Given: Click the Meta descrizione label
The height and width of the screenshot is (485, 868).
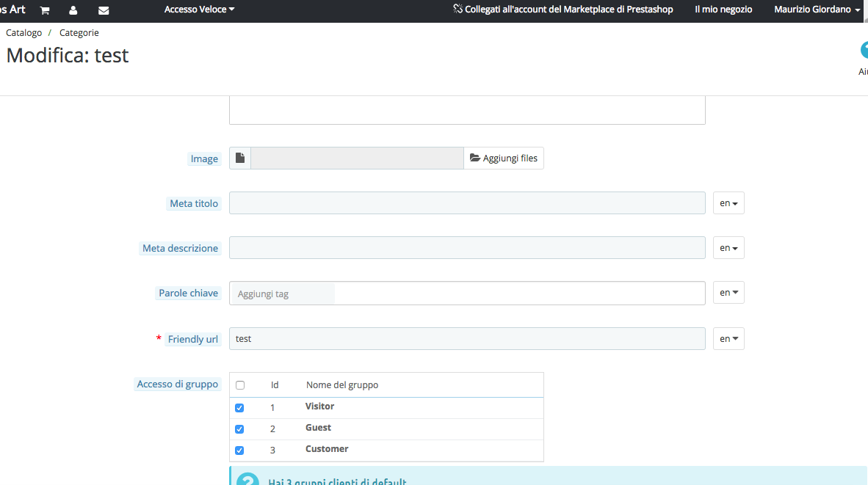Looking at the screenshot, I should 180,248.
